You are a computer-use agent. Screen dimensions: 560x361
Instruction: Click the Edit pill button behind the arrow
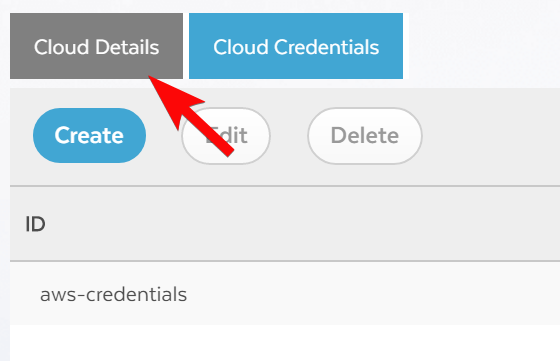click(x=226, y=136)
